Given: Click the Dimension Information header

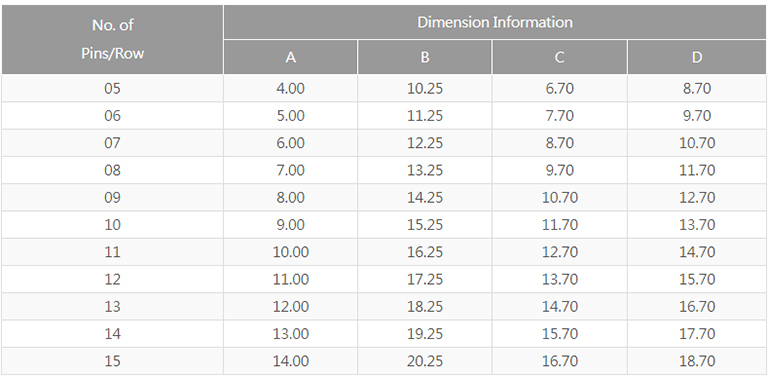Looking at the screenshot, I should click(x=495, y=22).
